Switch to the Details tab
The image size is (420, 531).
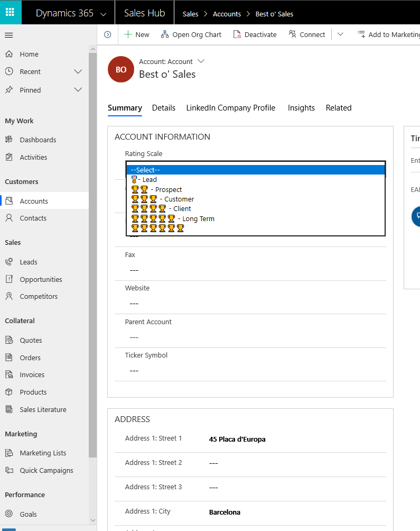[x=164, y=108]
